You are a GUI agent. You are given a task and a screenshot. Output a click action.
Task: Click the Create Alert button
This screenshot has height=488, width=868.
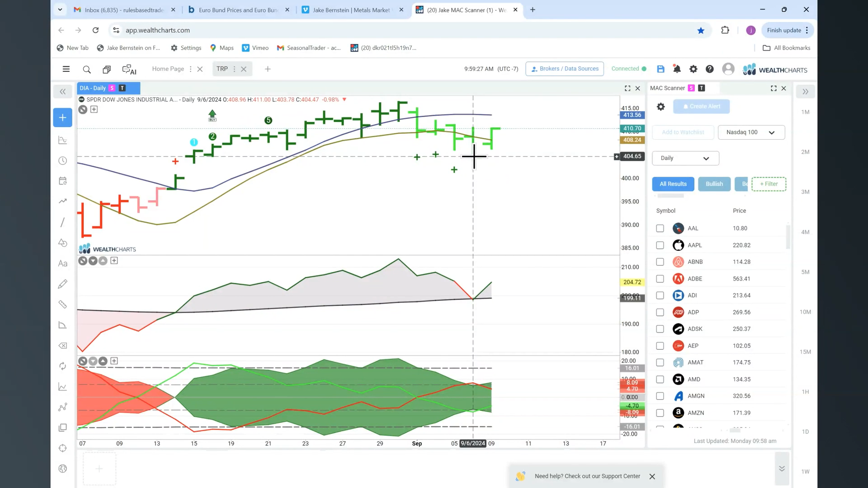(x=701, y=107)
